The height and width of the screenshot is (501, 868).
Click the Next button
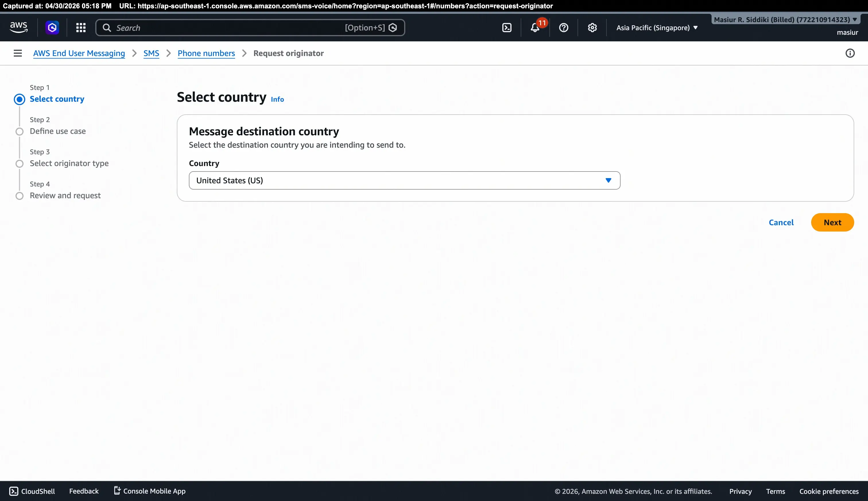tap(832, 222)
